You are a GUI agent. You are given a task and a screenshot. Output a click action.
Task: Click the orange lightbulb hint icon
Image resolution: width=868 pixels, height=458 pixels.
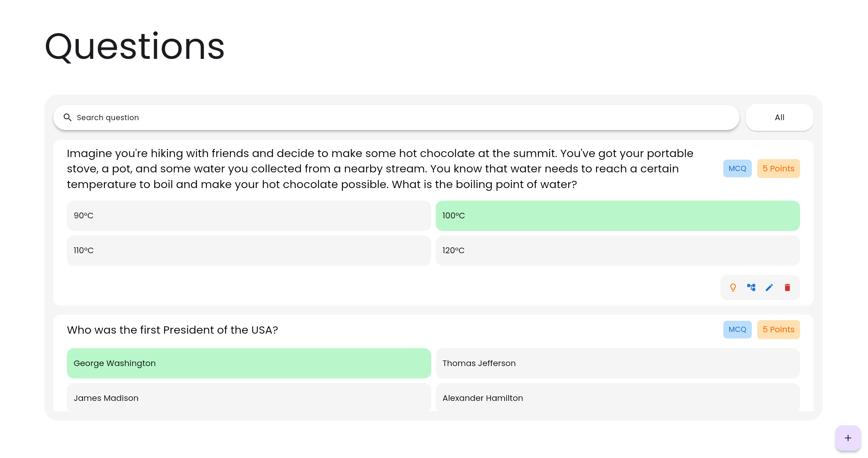pyautogui.click(x=733, y=287)
